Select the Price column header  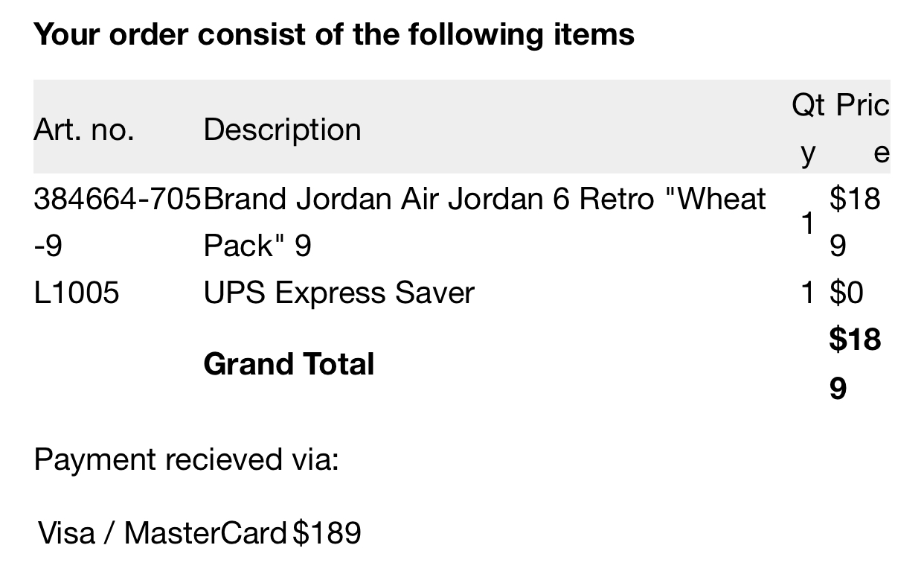tap(862, 129)
